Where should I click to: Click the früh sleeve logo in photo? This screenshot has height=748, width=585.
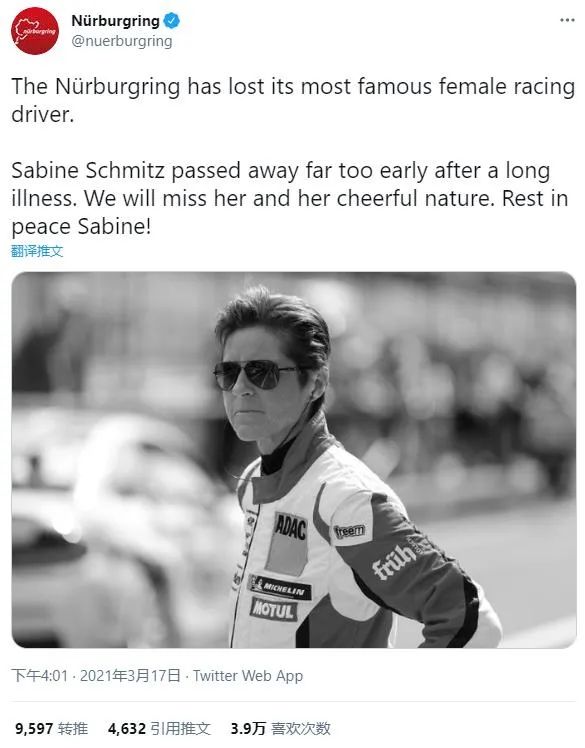point(393,562)
